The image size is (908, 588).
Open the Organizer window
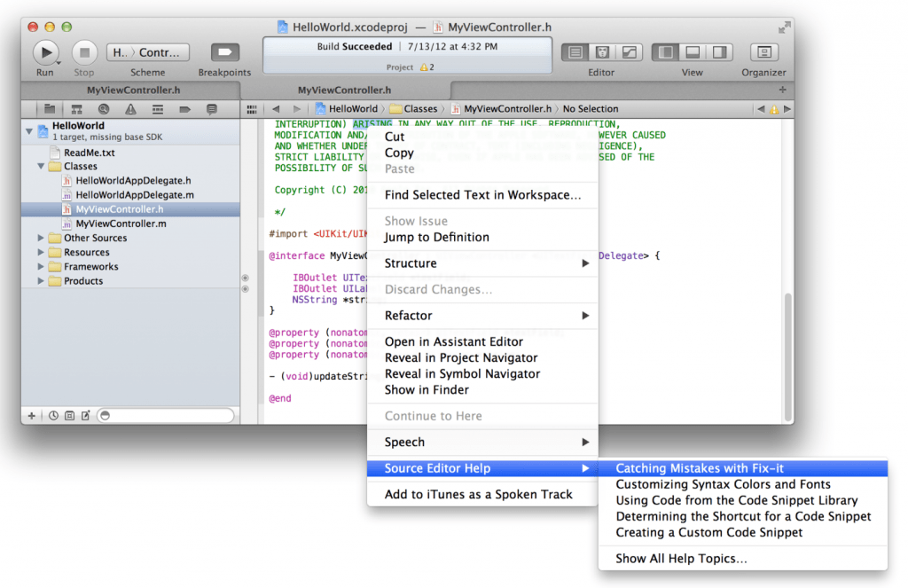tap(764, 52)
